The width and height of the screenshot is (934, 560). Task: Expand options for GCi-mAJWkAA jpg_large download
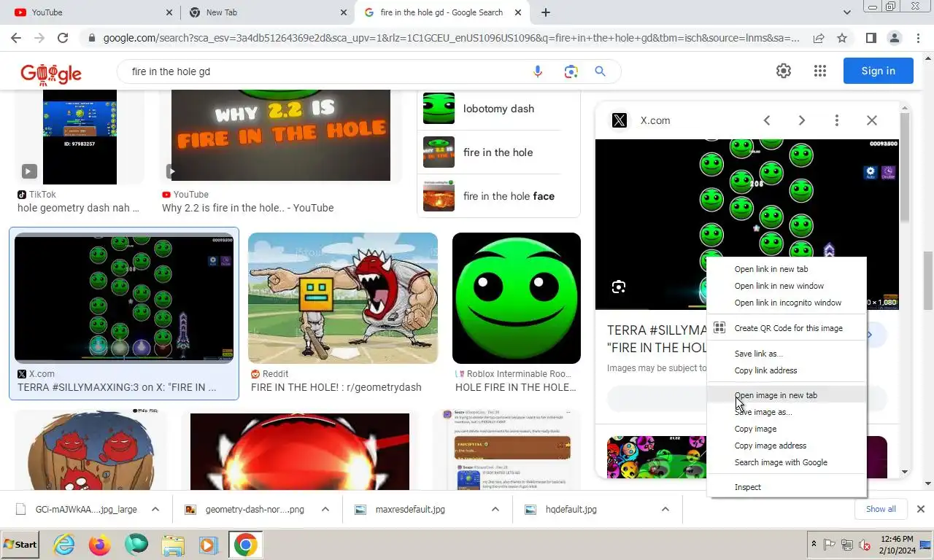155,509
